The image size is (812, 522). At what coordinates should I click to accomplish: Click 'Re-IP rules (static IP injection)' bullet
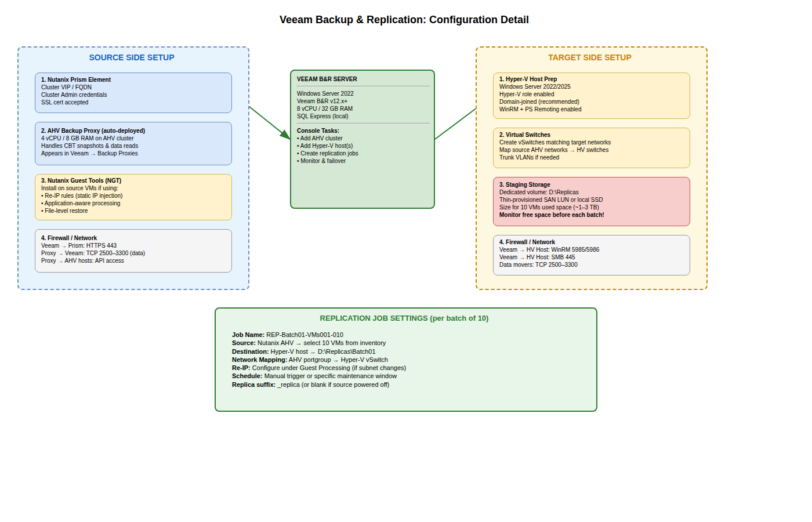(x=82, y=195)
